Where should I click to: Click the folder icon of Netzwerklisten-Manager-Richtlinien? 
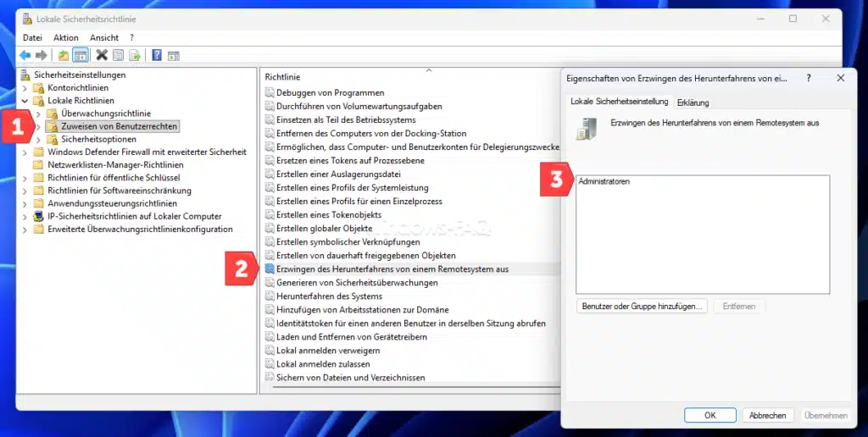click(38, 165)
